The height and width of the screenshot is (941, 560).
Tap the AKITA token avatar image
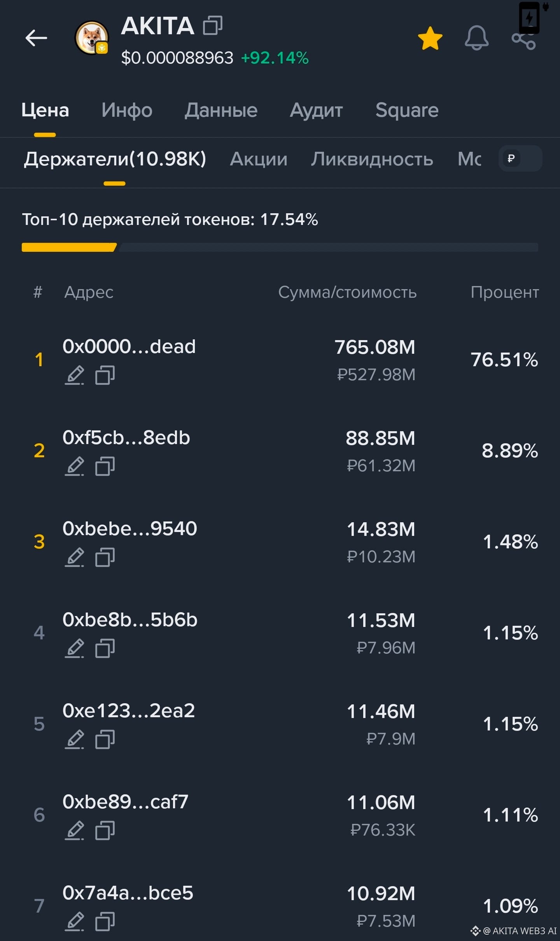[92, 38]
